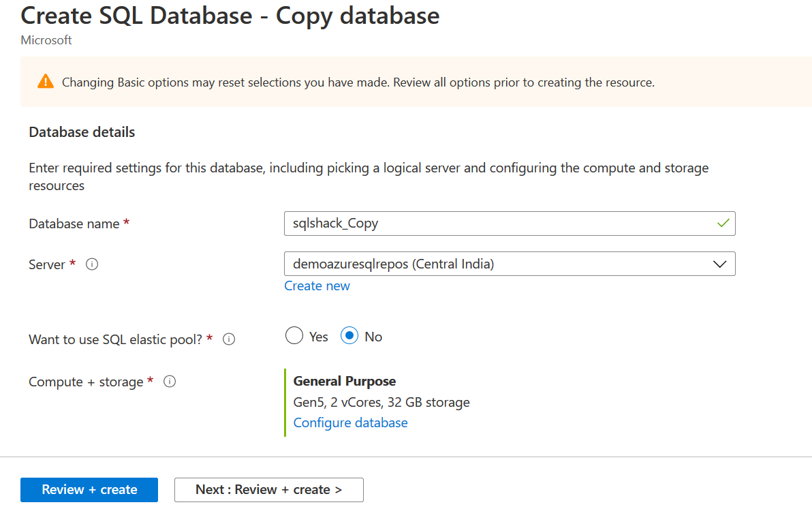Click the Create new server link
Screen dimensions: 812x509
[x=317, y=286]
